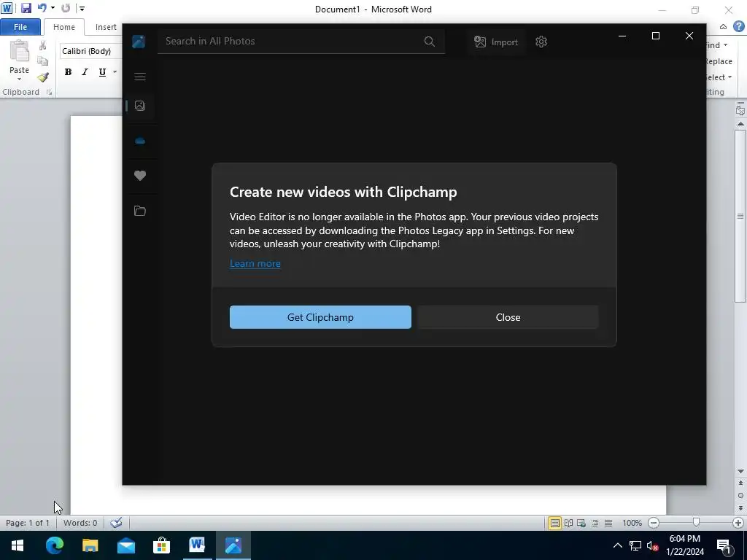Switch to the Home tab in Word
747x560 pixels.
coord(64,27)
